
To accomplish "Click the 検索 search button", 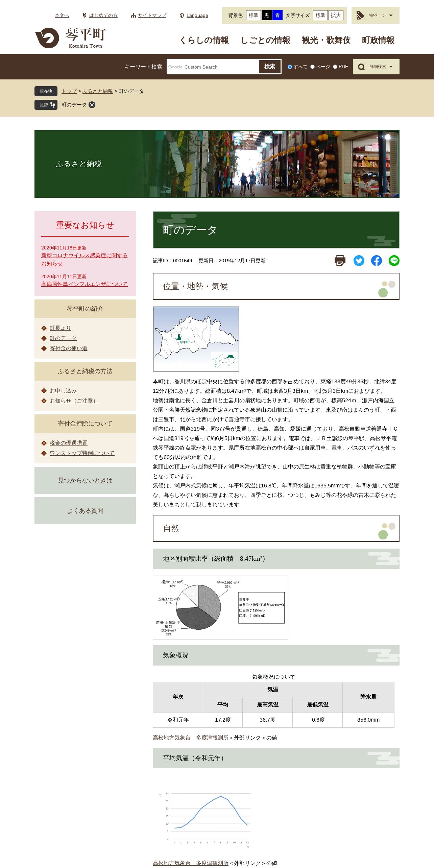I will point(270,67).
